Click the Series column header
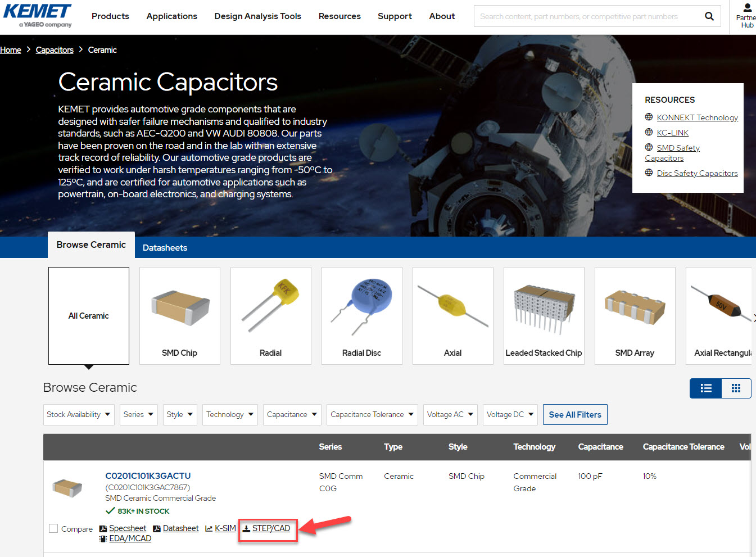This screenshot has height=557, width=756. pos(331,447)
